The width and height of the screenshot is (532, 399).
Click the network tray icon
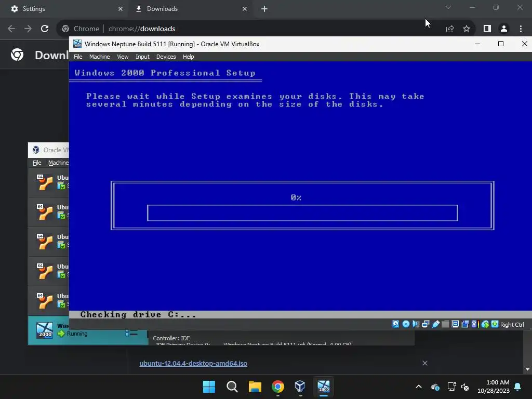click(x=451, y=387)
